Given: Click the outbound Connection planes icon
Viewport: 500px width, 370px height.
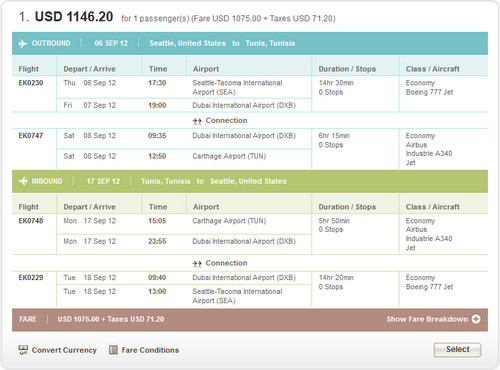Looking at the screenshot, I should tap(197, 121).
